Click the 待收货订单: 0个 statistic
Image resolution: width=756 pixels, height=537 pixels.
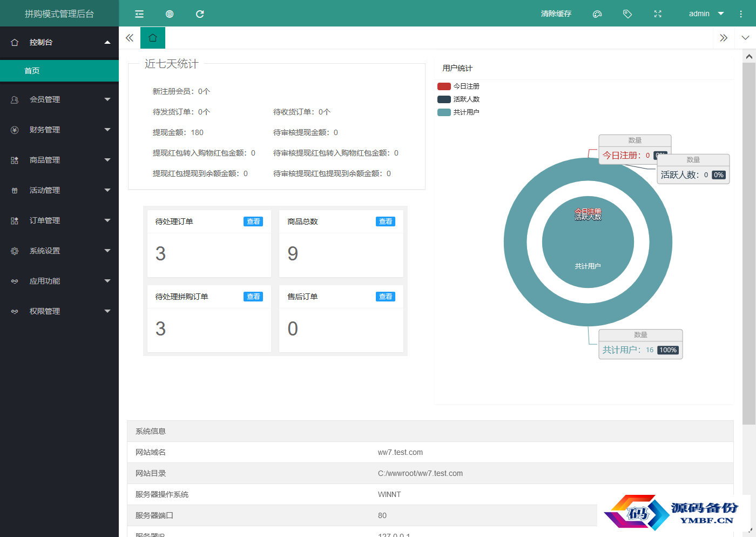click(302, 112)
